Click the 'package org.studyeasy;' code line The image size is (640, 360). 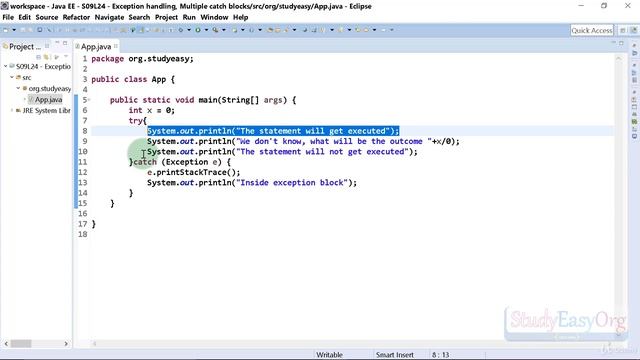coord(142,59)
